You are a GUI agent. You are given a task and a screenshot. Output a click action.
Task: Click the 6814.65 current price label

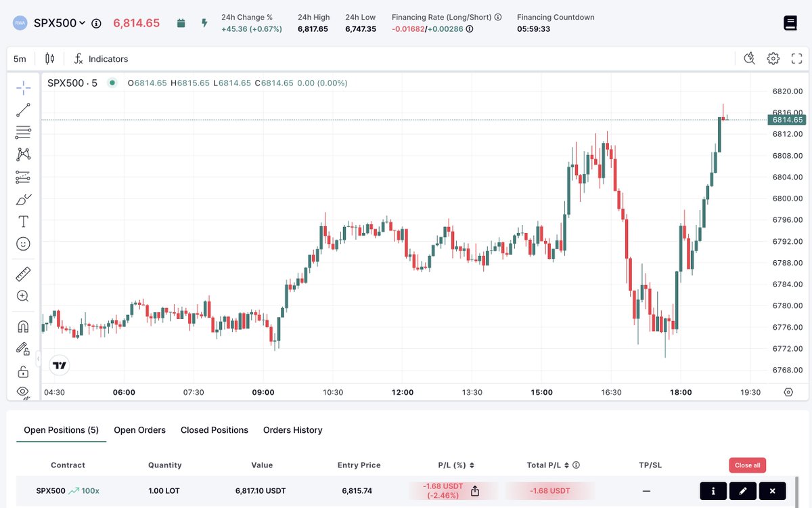[786, 120]
